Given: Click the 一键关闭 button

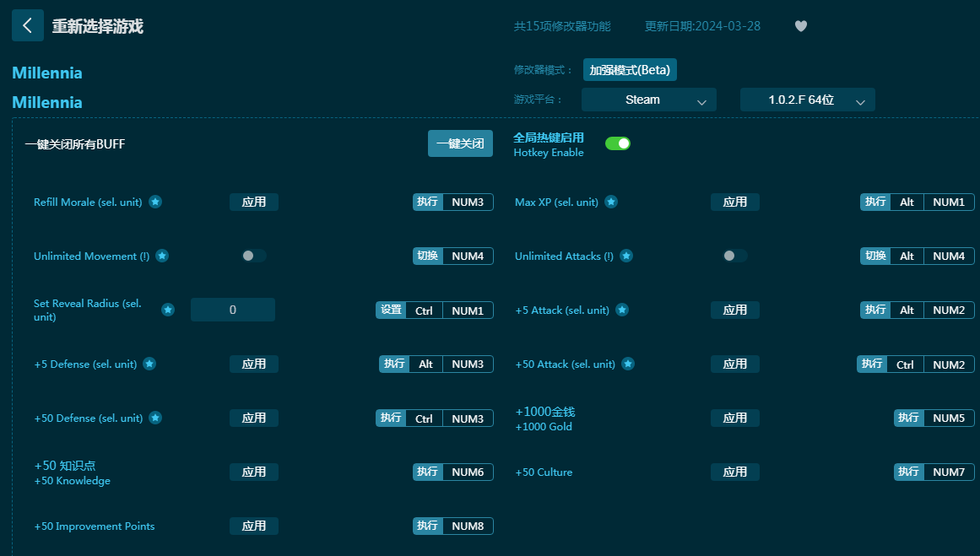Looking at the screenshot, I should pos(461,143).
